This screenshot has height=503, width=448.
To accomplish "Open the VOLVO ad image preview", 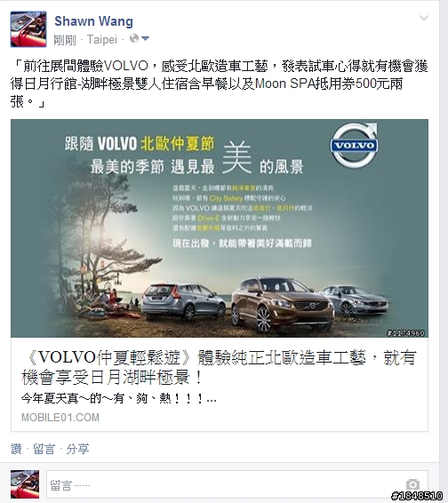I will pyautogui.click(x=220, y=228).
